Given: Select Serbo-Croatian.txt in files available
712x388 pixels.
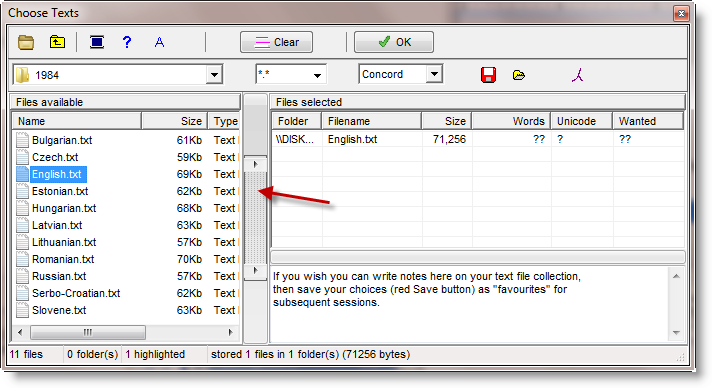Looking at the screenshot, I should (x=76, y=293).
